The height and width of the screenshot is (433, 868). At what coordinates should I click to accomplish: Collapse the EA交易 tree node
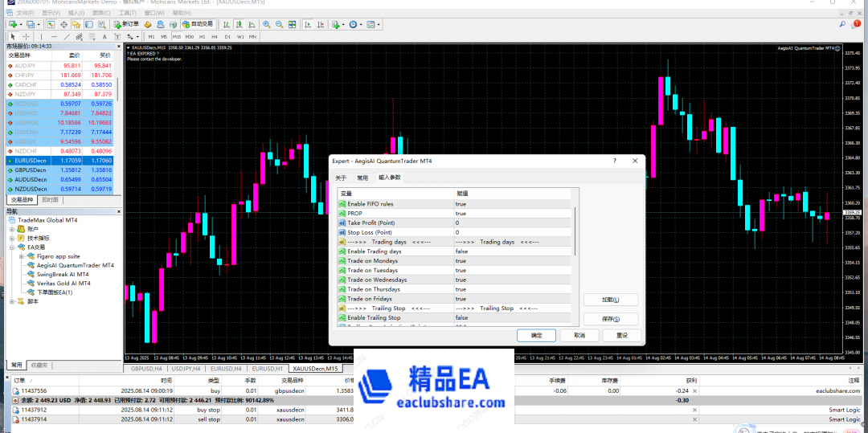(x=11, y=247)
